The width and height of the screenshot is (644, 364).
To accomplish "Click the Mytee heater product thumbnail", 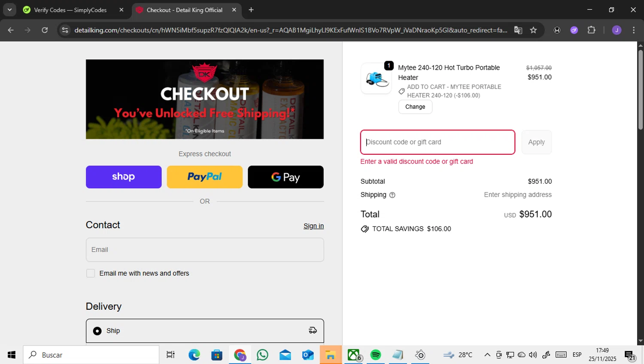I will coord(376,79).
